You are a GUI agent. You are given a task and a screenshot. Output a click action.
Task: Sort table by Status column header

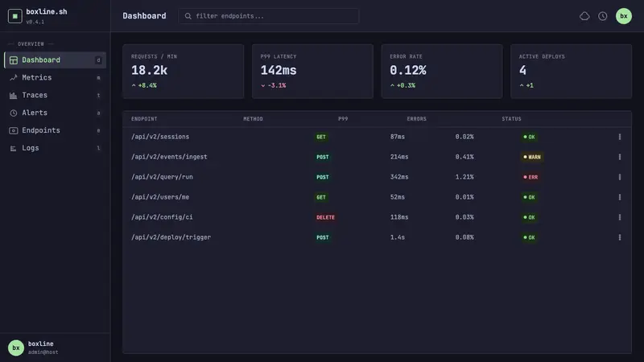tap(511, 119)
